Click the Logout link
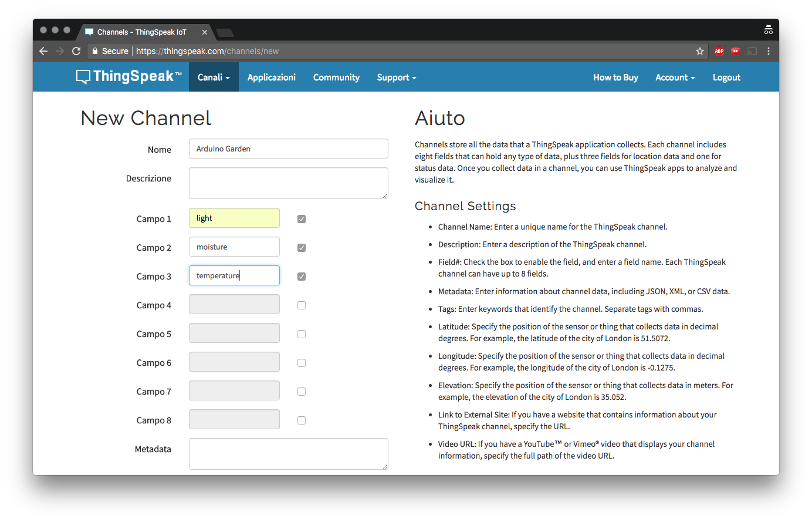Viewport: 812px width, 522px height. (x=726, y=78)
